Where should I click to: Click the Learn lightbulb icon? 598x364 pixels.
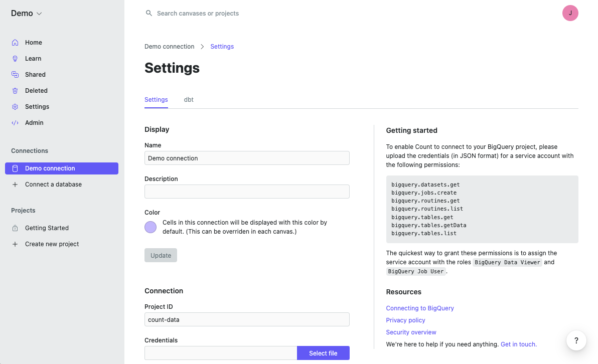[x=15, y=59]
